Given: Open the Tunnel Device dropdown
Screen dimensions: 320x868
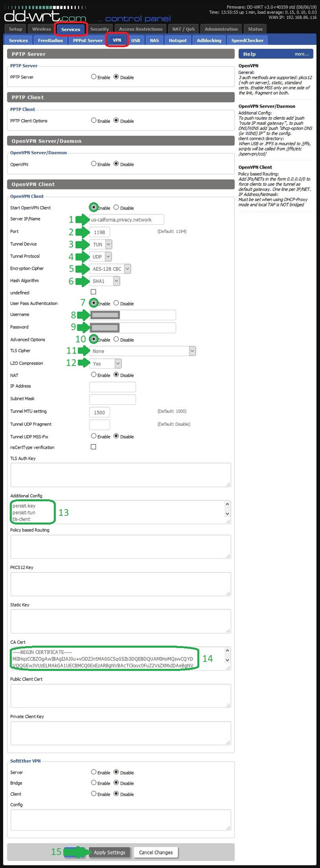Looking at the screenshot, I should 101,244.
